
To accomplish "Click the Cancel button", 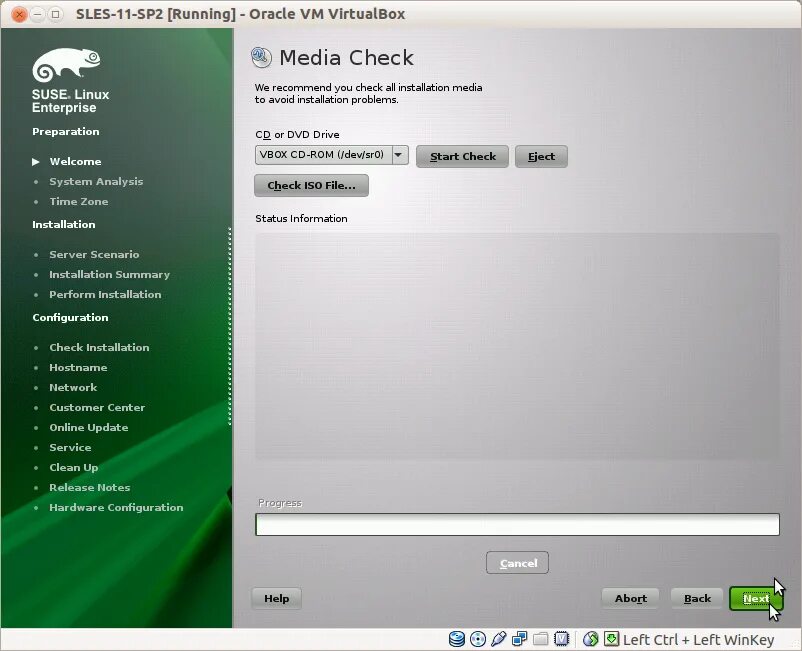I will 518,563.
